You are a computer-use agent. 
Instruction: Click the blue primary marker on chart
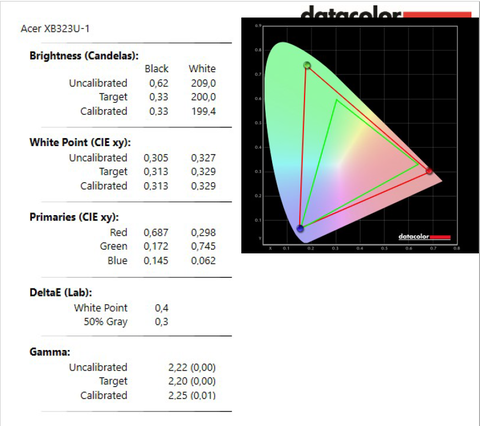[x=300, y=229]
